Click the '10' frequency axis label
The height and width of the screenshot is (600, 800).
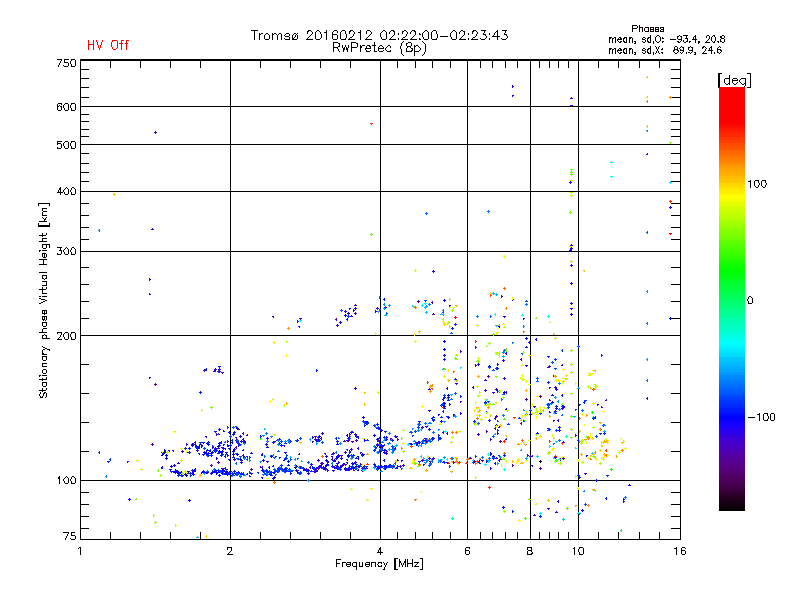578,551
